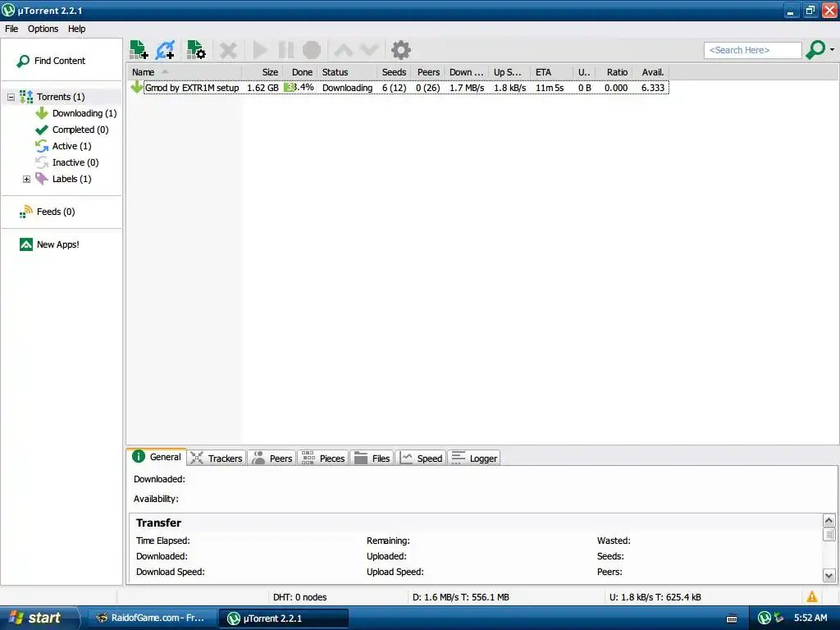This screenshot has width=840, height=630.
Task: Switch to RaidofGame.com taskbar window
Action: [x=151, y=619]
